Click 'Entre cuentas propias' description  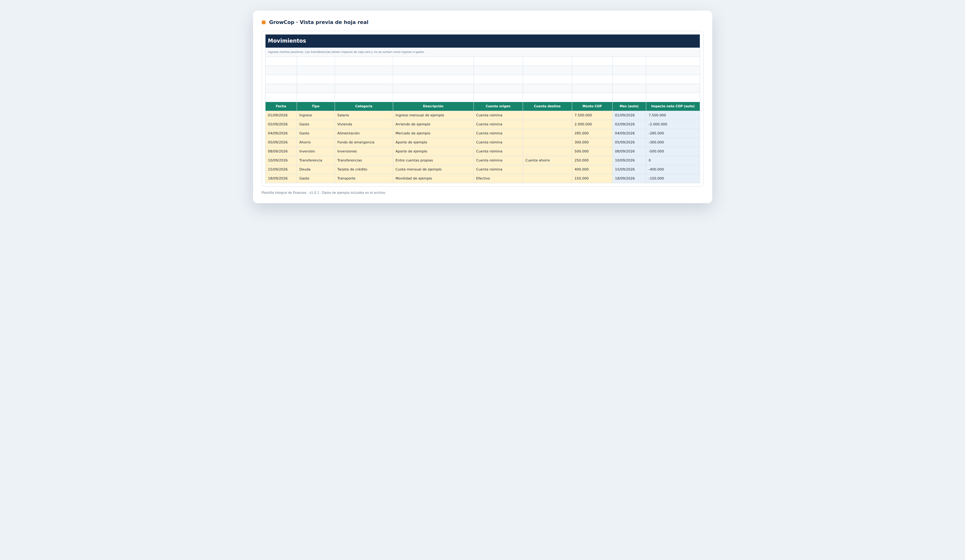tap(433, 161)
